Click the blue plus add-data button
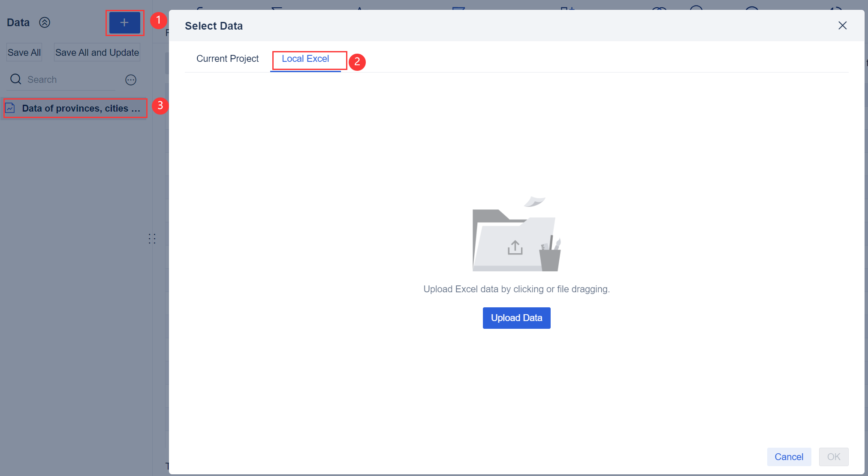Viewport: 868px width, 476px height. pos(124,23)
